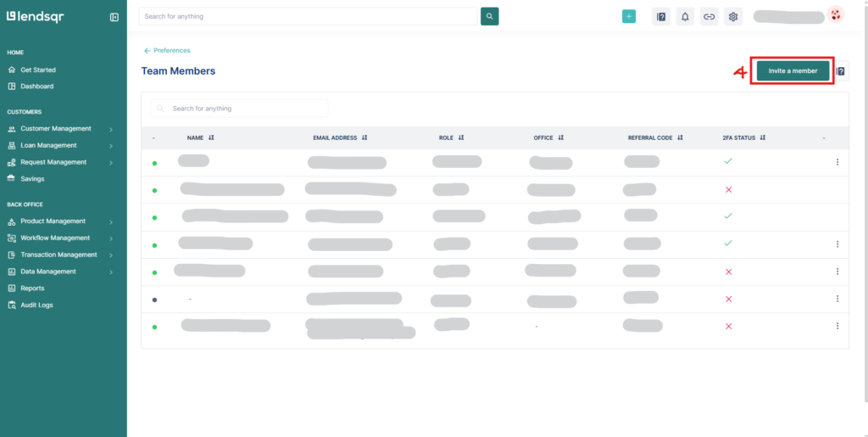The image size is (868, 437).
Task: Open the help guide icon in header
Action: pyautogui.click(x=661, y=16)
